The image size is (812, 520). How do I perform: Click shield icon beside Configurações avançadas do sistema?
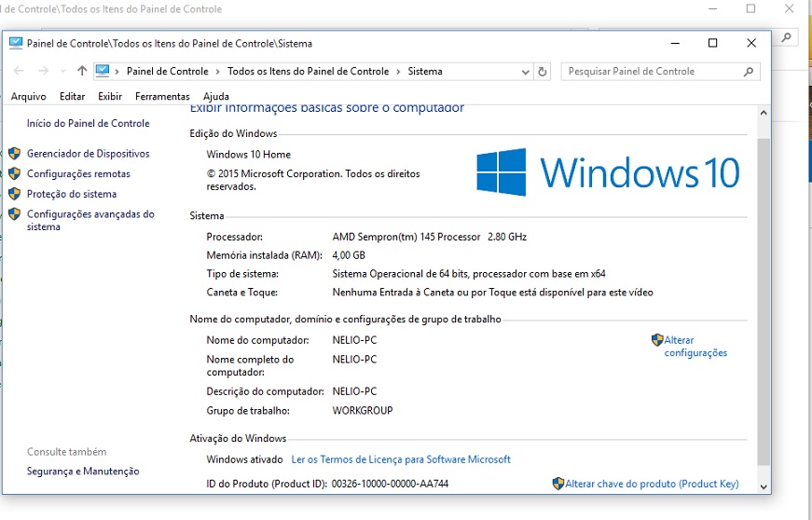coord(15,213)
